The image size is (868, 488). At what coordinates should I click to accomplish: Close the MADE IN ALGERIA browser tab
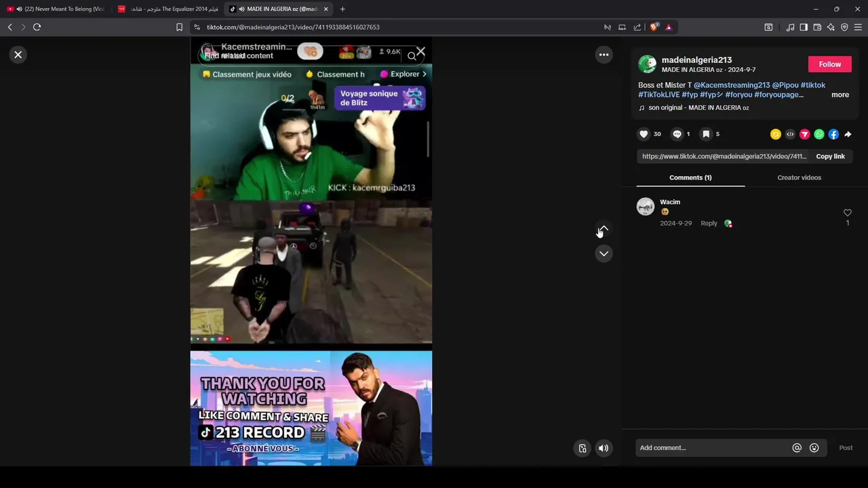pos(326,9)
